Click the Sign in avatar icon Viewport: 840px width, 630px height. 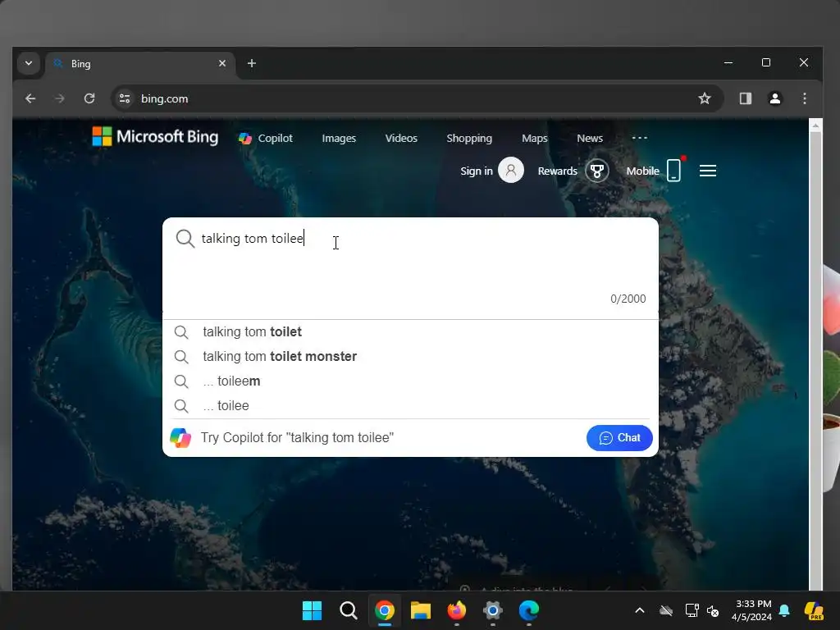click(x=511, y=171)
